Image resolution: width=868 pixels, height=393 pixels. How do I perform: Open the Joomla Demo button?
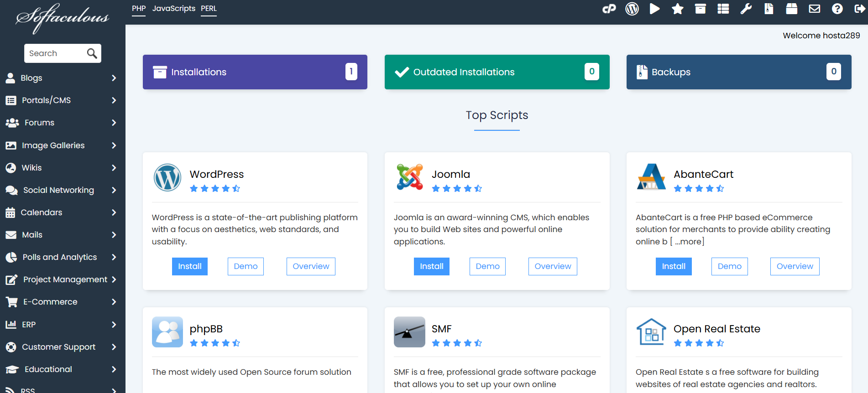487,266
